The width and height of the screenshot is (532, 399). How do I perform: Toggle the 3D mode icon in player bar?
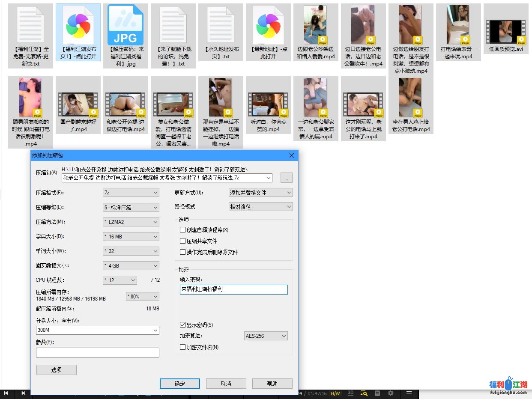(x=350, y=393)
